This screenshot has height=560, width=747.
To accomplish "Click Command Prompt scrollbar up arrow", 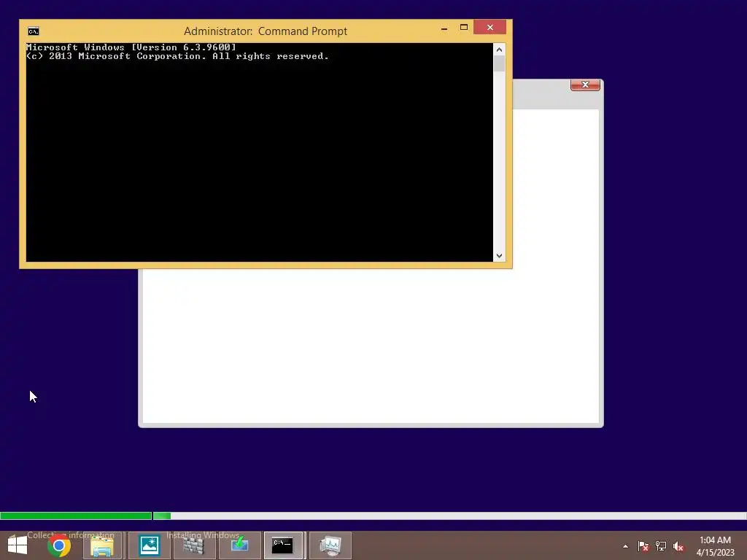I will click(x=499, y=50).
